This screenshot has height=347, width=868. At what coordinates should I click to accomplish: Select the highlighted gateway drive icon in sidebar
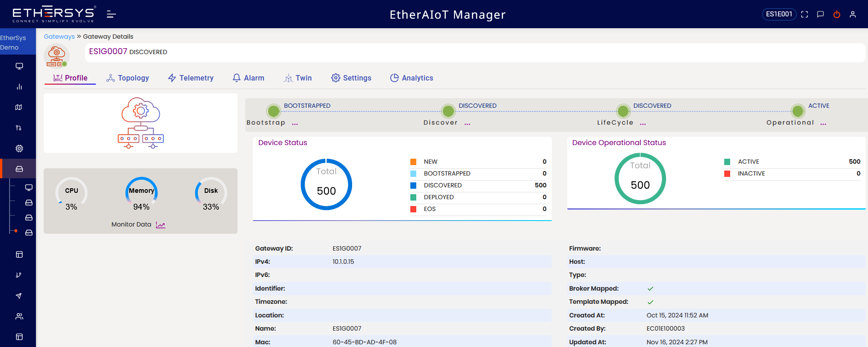point(19,169)
